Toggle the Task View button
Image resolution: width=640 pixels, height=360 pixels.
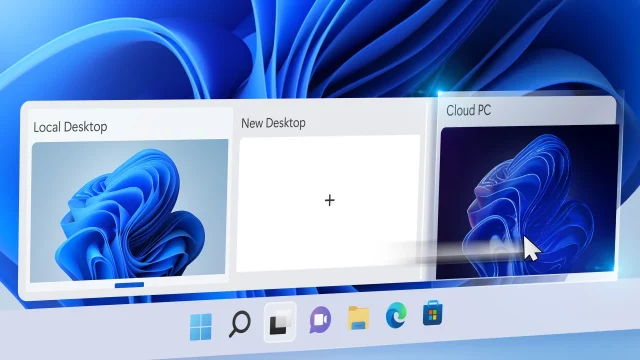coord(280,322)
